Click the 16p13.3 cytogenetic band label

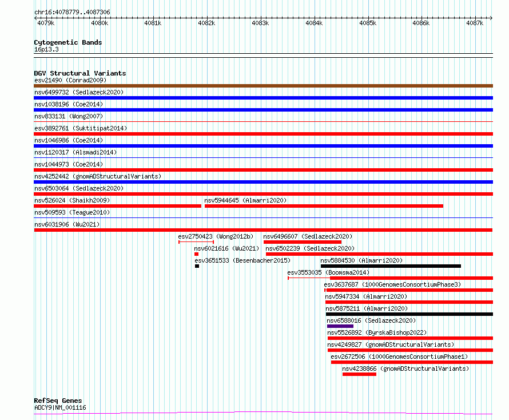[46, 49]
